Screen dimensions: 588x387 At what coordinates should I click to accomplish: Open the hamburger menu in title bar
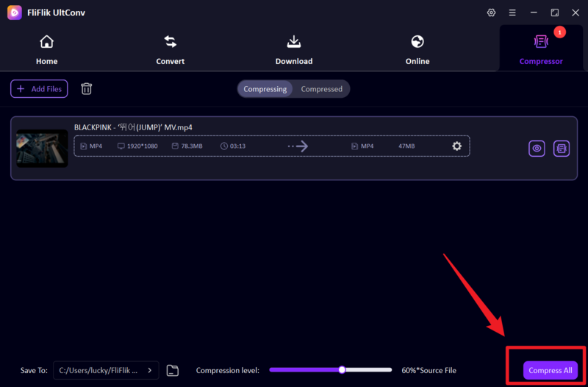click(512, 13)
